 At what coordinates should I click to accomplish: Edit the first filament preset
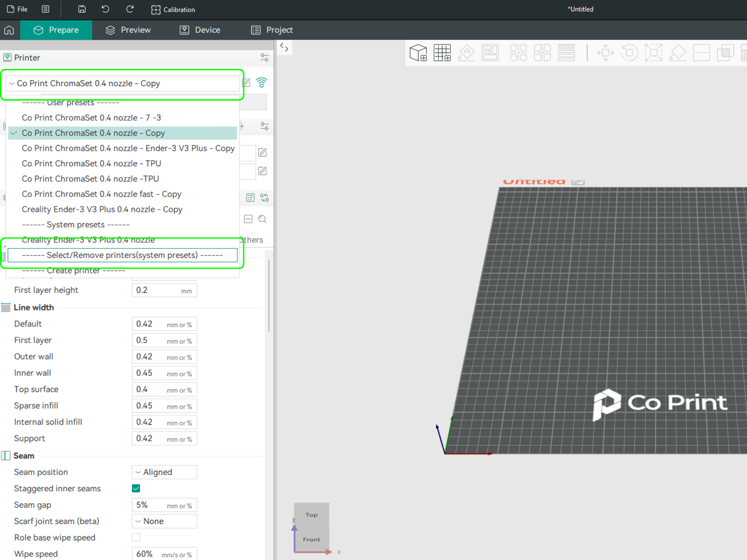click(262, 152)
